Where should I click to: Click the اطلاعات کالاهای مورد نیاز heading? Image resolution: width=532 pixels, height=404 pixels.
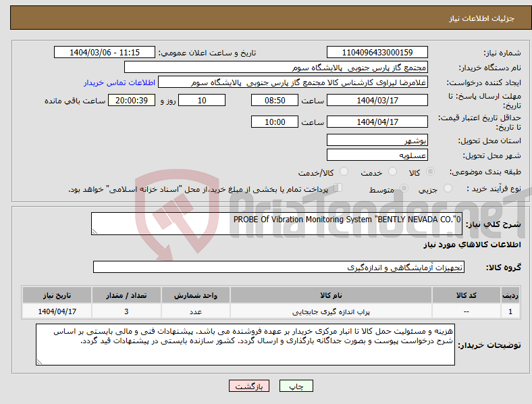pyautogui.click(x=472, y=245)
